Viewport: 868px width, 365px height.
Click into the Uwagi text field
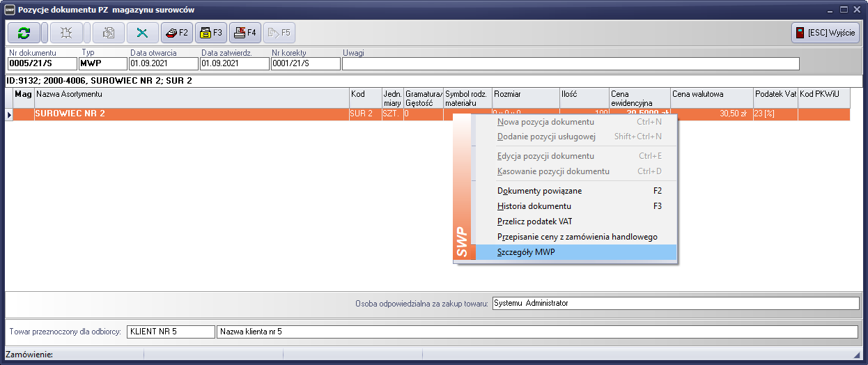(570, 64)
